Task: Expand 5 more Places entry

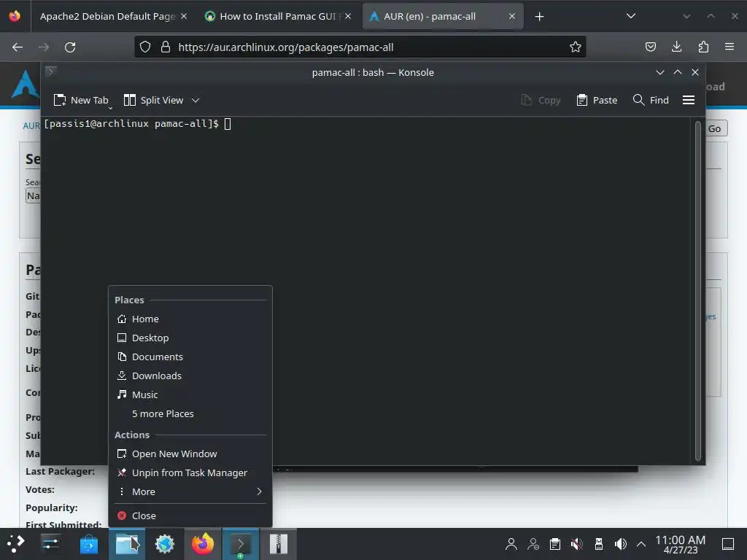Action: click(x=190, y=414)
